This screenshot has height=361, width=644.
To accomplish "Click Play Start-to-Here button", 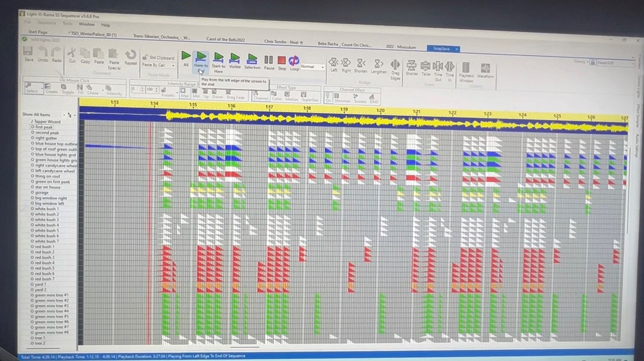I will pyautogui.click(x=218, y=62).
